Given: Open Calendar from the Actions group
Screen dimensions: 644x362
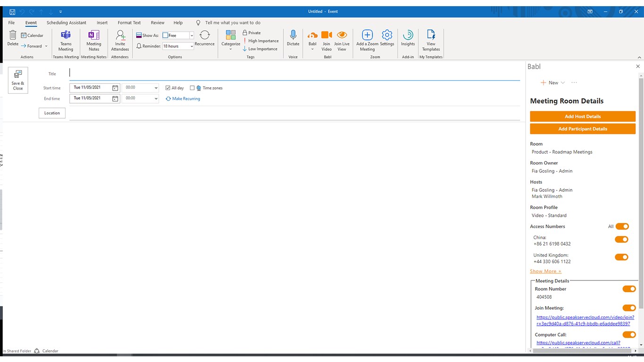Looking at the screenshot, I should point(32,35).
